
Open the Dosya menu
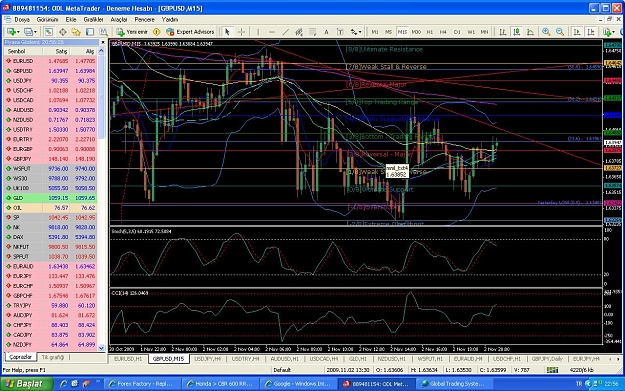pos(22,20)
